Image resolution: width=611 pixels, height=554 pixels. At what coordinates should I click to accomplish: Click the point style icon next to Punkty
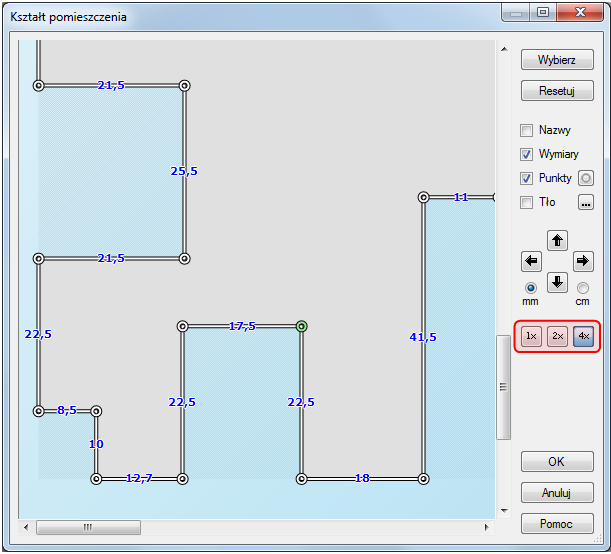(x=586, y=178)
